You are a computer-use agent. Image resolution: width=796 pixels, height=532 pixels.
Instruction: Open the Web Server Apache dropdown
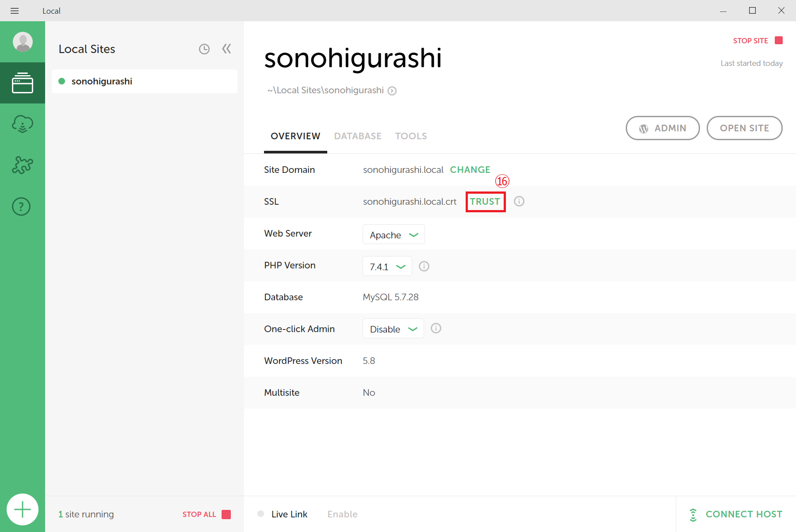(x=394, y=234)
